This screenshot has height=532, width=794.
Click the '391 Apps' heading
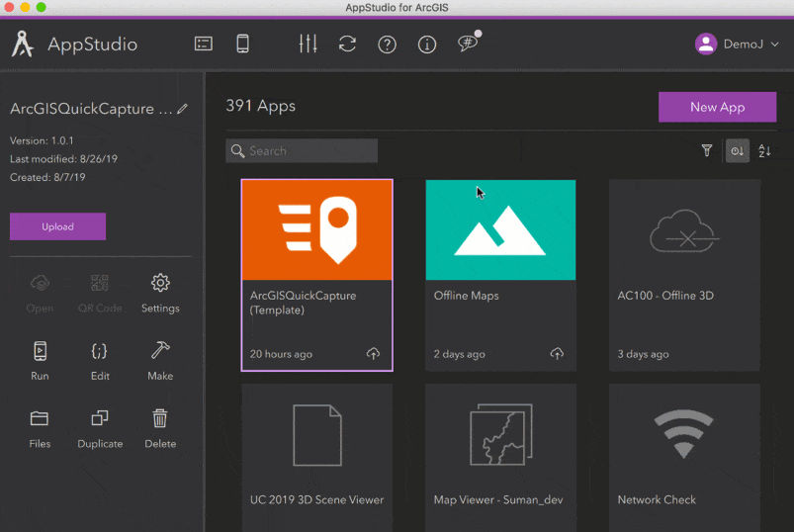point(260,106)
